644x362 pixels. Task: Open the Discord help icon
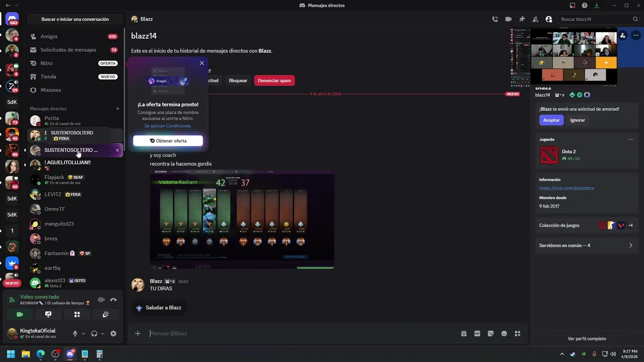[585, 6]
